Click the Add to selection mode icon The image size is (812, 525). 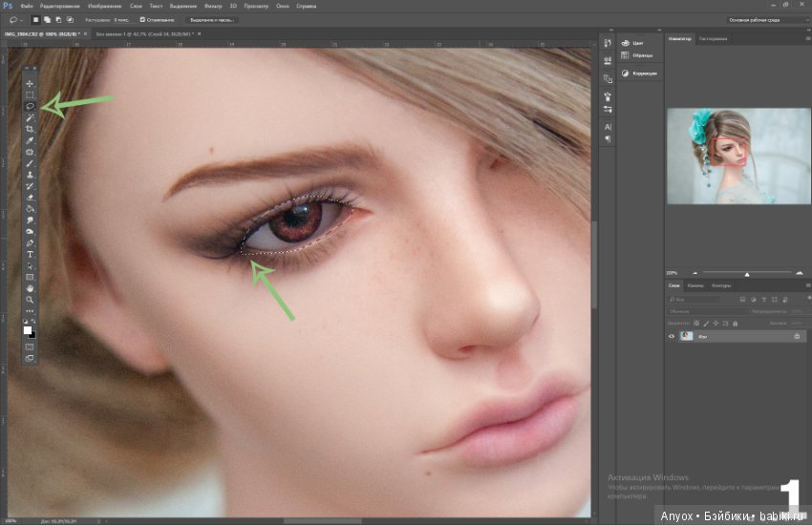[47, 20]
